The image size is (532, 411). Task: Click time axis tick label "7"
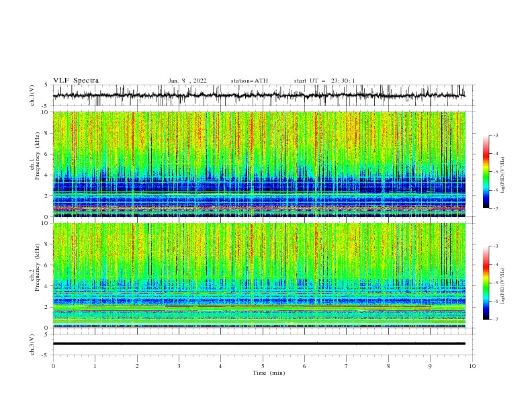347,366
